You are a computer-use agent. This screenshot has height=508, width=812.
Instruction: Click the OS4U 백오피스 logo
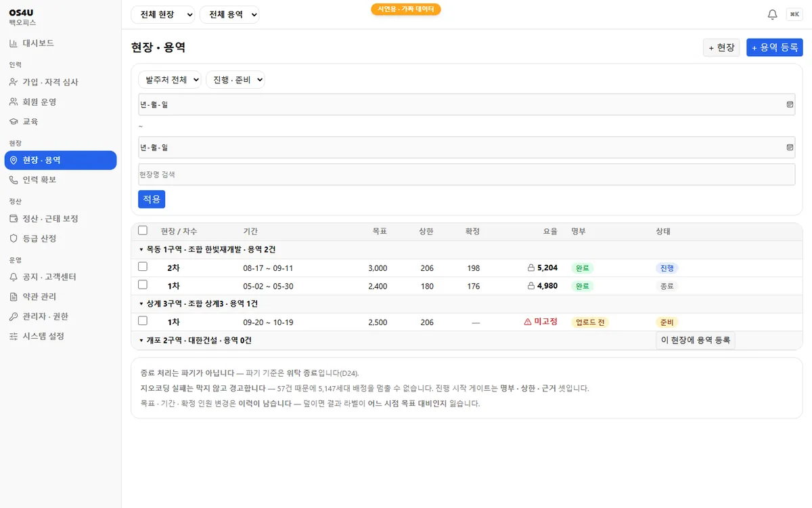coord(23,17)
